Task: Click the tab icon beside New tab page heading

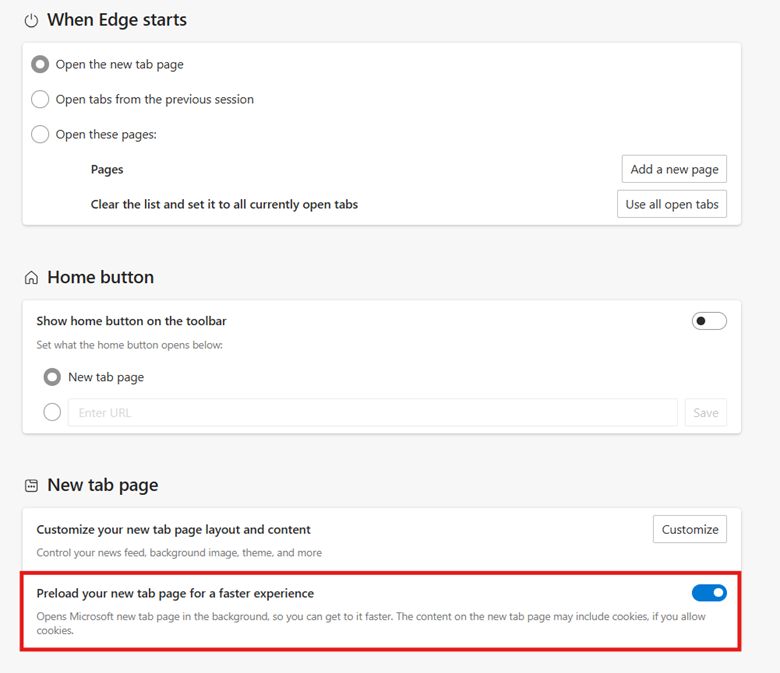Action: click(31, 486)
